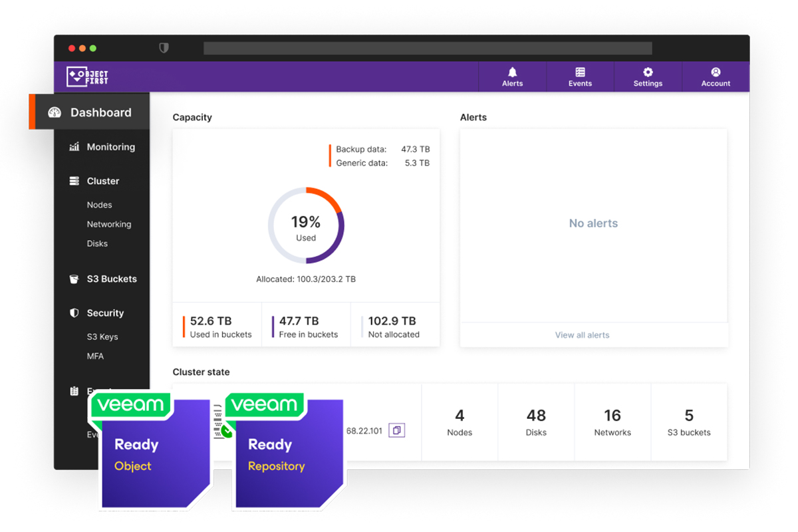Viewport: 798px width, 532px height.
Task: Click the 19% Used capacity donut
Action: pyautogui.click(x=306, y=226)
